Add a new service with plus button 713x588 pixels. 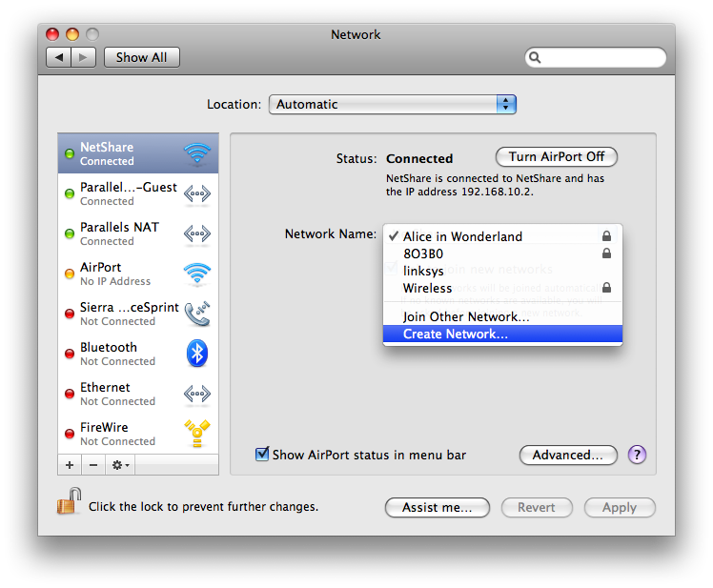[x=70, y=465]
